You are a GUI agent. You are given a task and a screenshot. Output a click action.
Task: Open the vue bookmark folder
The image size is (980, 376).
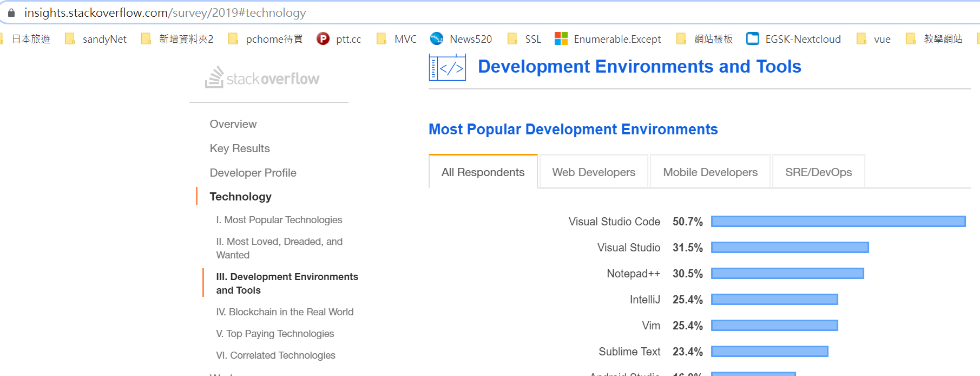click(x=873, y=39)
